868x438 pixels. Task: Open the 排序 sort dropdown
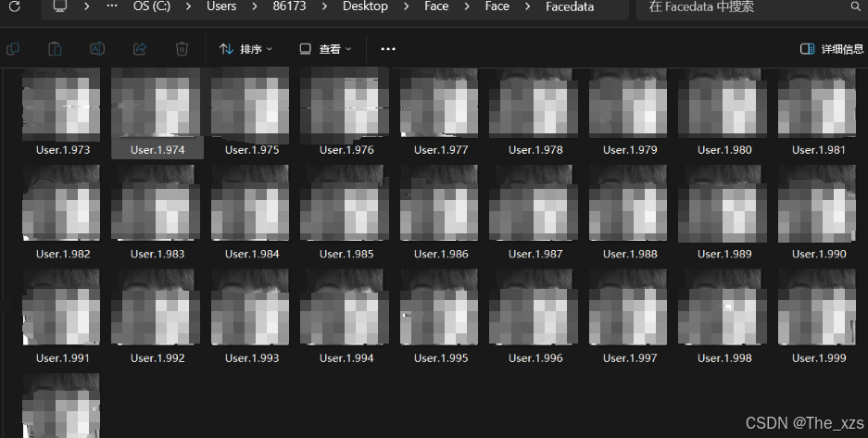(245, 49)
